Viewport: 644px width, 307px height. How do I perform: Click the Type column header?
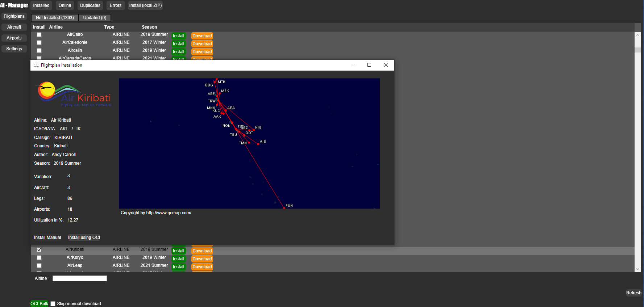click(109, 27)
